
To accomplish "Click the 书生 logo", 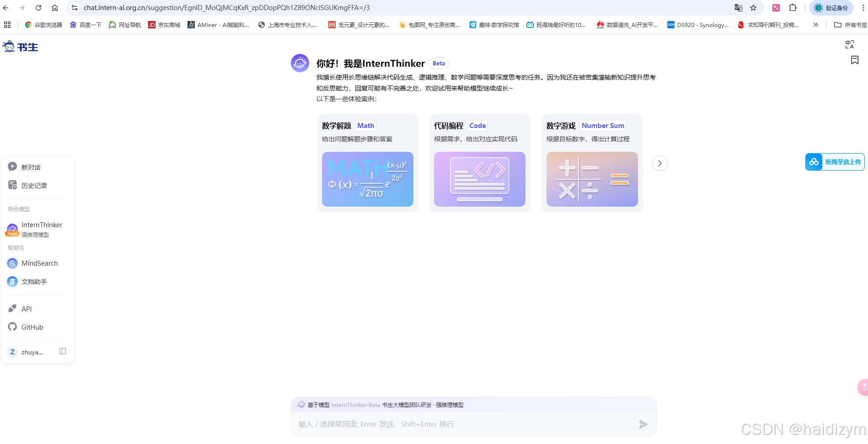I will 21,47.
